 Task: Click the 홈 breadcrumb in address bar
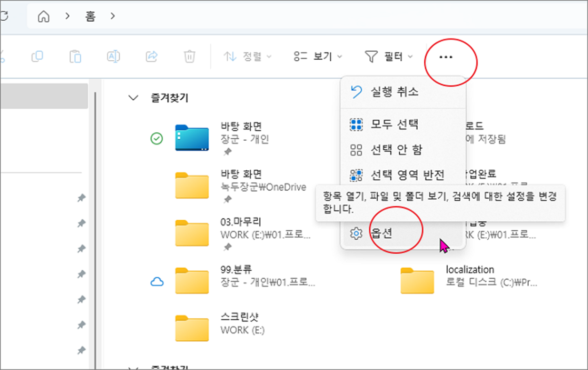pyautogui.click(x=90, y=16)
